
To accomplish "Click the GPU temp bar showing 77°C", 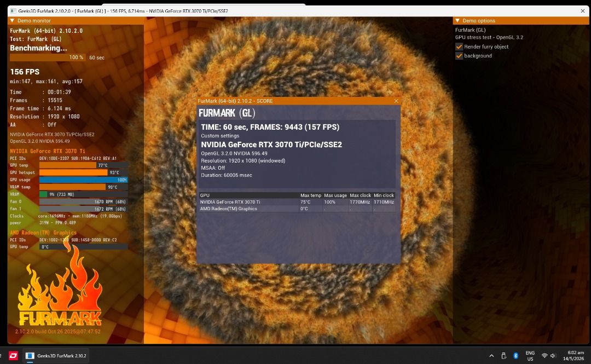I will click(x=83, y=165).
